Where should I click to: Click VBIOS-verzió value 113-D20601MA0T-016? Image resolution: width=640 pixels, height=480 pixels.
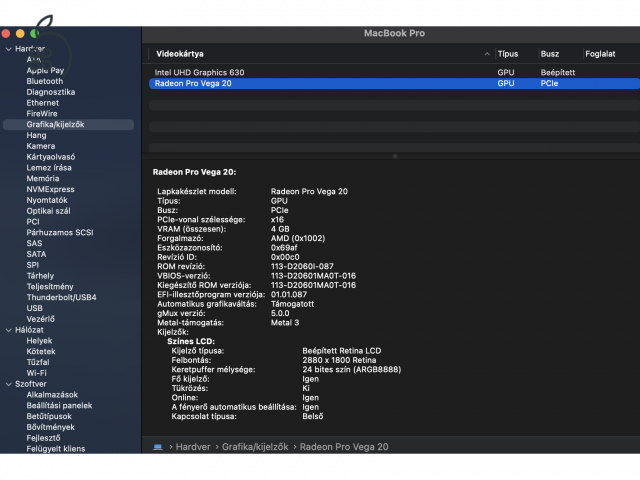(313, 276)
